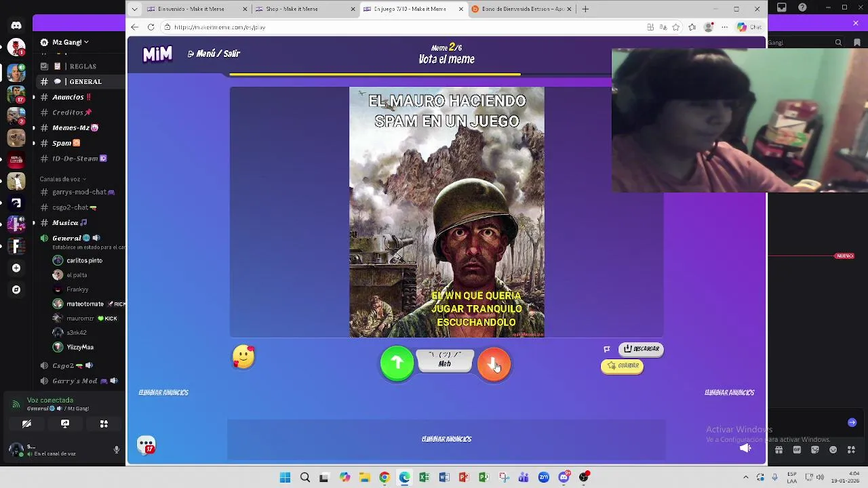The height and width of the screenshot is (488, 868).
Task: Join the Garry's Mod voice channel
Action: tap(81, 381)
